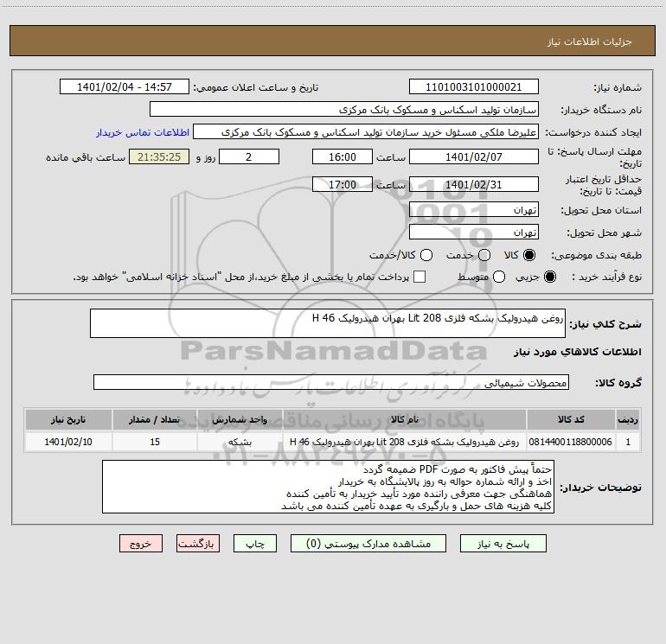Click the بازگشت back button

pos(198,544)
